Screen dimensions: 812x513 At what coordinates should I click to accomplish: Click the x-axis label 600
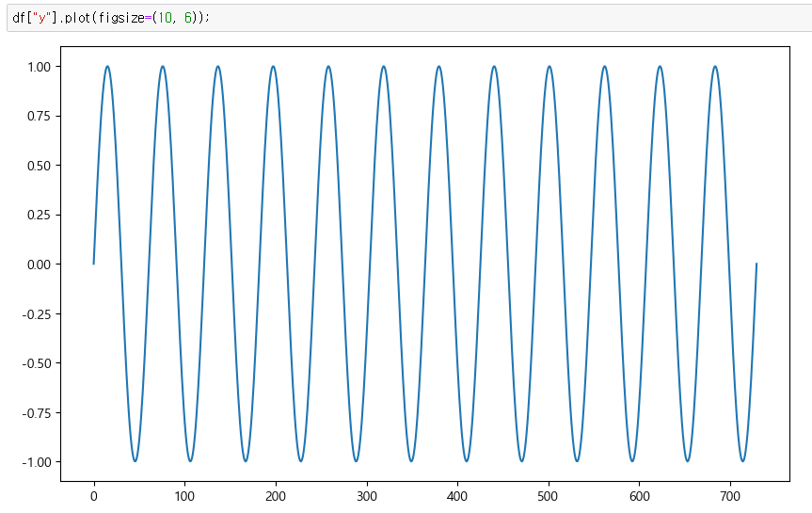[x=639, y=496]
